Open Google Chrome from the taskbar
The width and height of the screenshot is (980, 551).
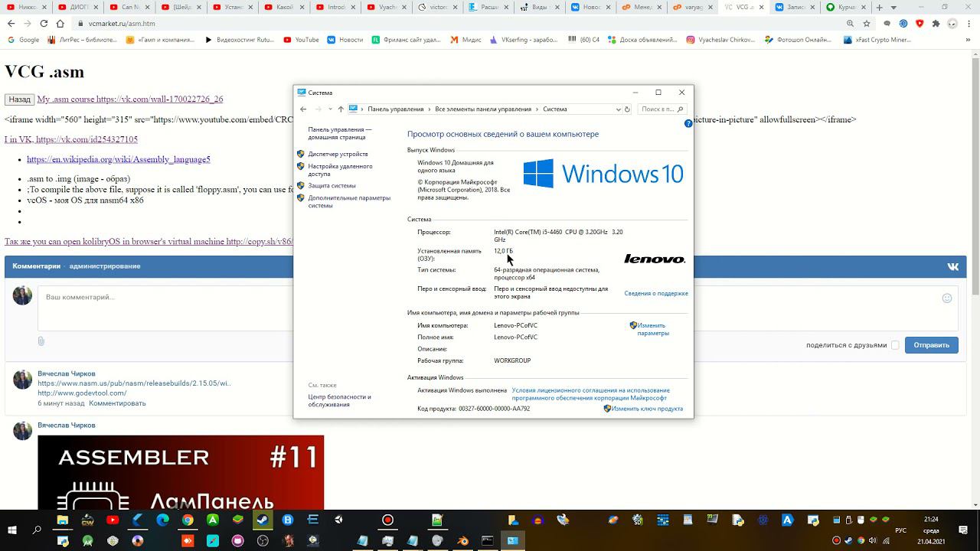point(188,520)
